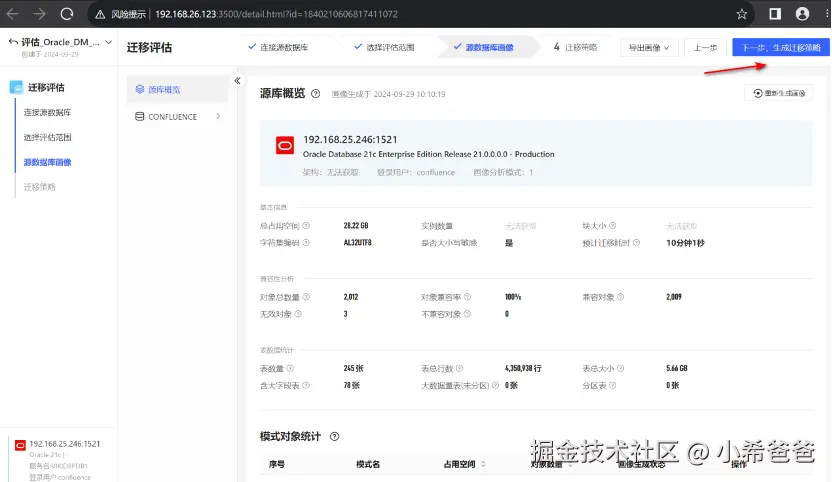Click the 模式名 column header
Viewport: 832px width, 482px height.
[x=368, y=464]
